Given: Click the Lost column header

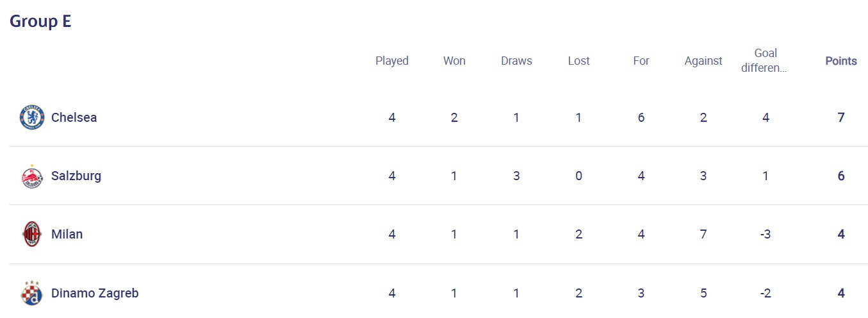Looking at the screenshot, I should point(578,61).
